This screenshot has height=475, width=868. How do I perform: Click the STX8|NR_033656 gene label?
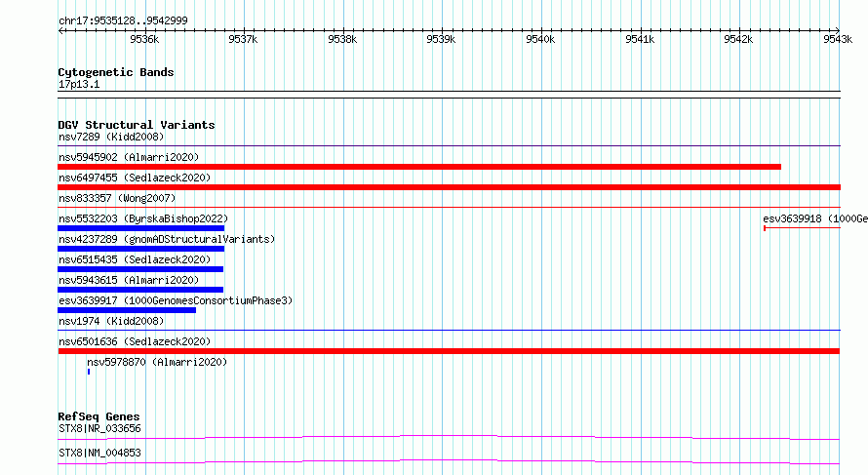(x=99, y=428)
